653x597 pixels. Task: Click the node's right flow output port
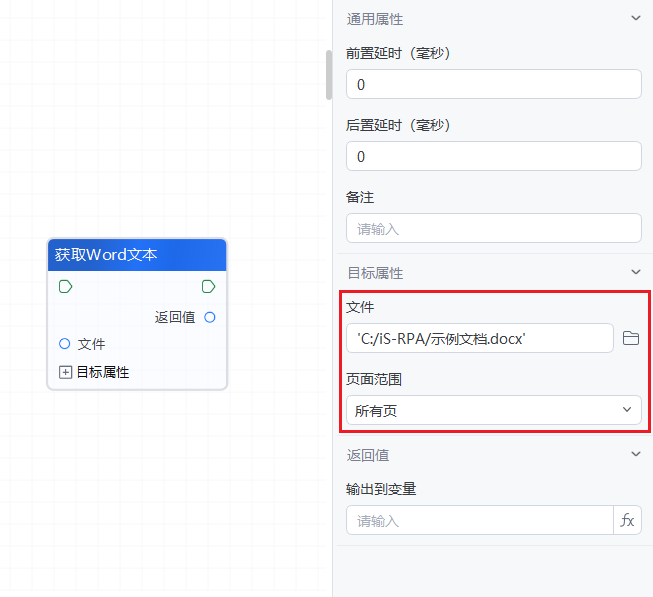point(208,287)
